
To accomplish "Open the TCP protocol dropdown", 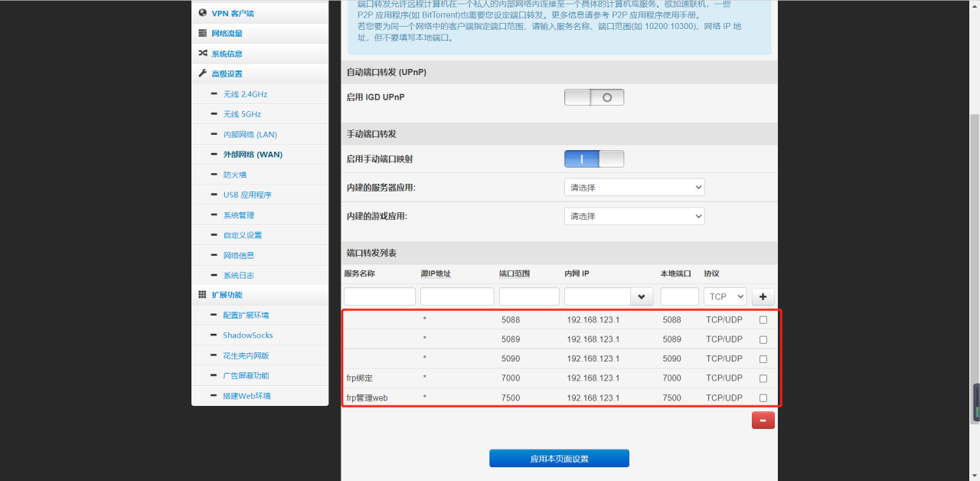I will click(x=724, y=296).
